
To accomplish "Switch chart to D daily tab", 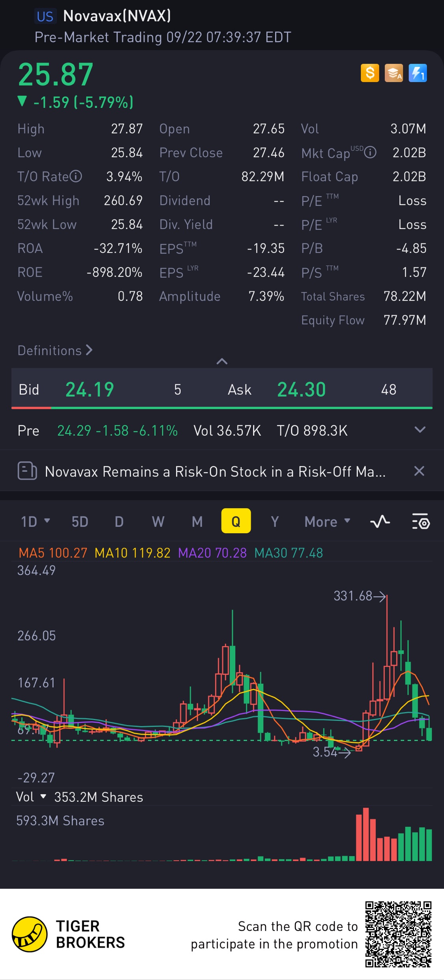I will (x=119, y=521).
